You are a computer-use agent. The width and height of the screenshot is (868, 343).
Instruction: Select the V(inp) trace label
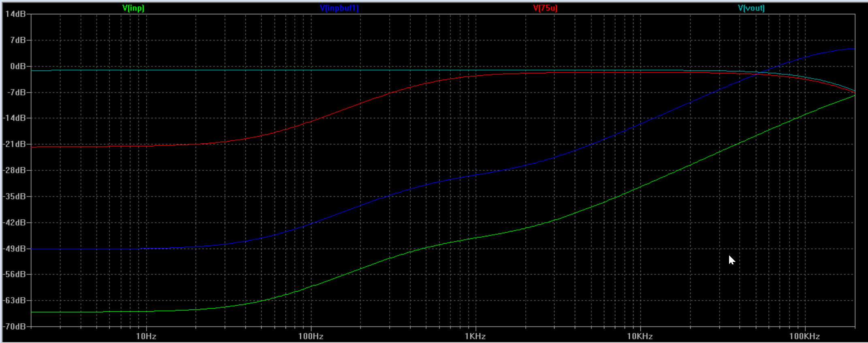point(133,8)
